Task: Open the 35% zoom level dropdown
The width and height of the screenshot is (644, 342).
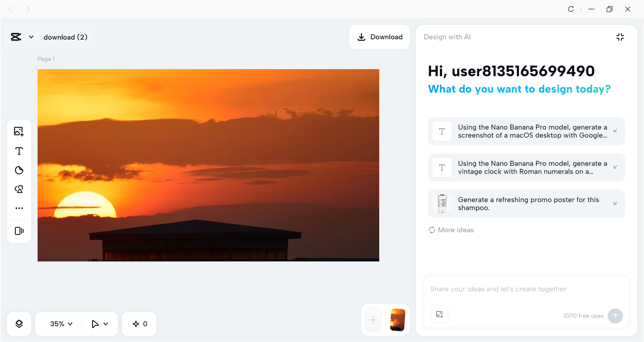Action: coord(60,324)
